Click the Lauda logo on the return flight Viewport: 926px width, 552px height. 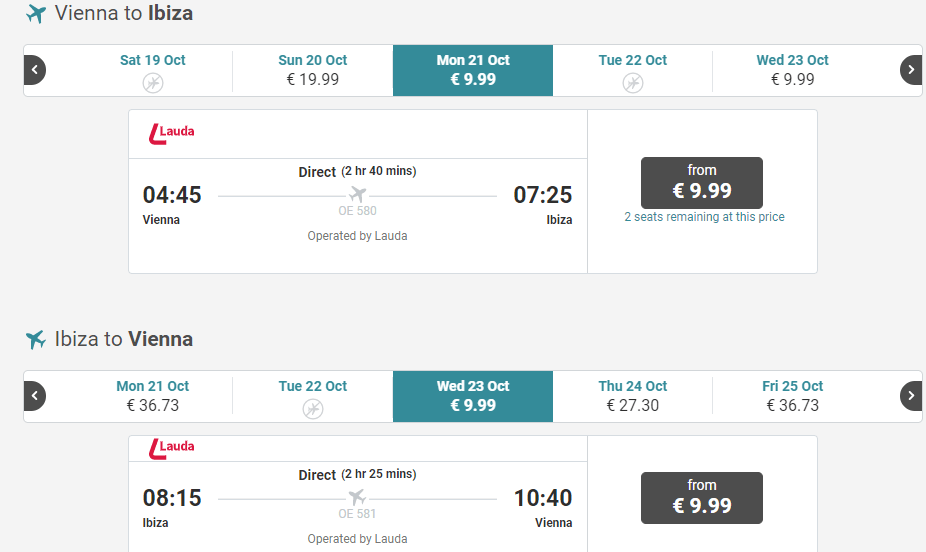pyautogui.click(x=171, y=448)
